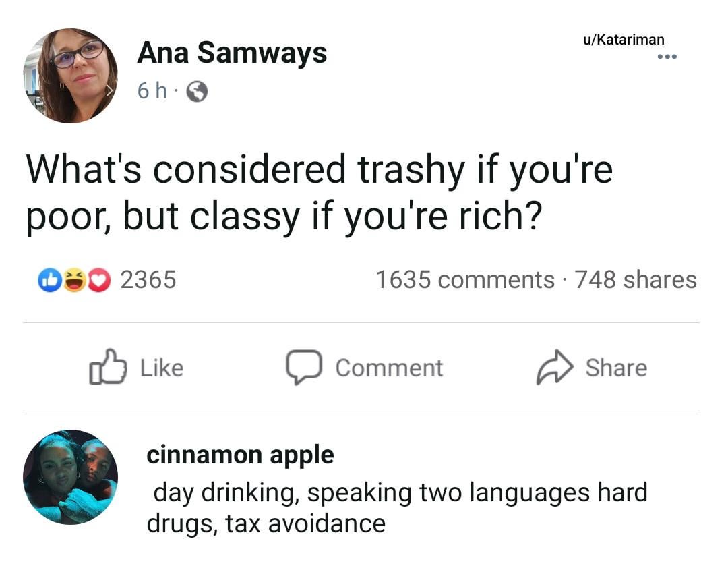Click the thumbs-up outline icon
728x568 pixels.
[108, 368]
